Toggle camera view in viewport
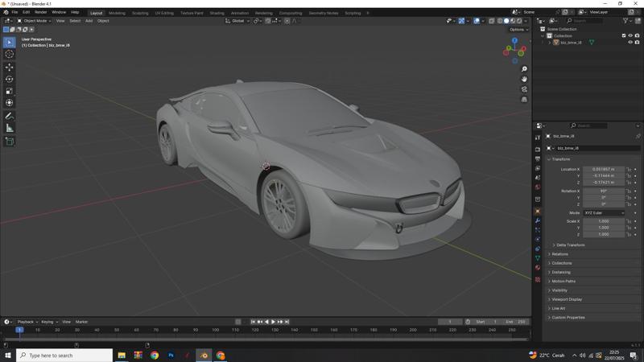The image size is (644, 362). coord(524,89)
